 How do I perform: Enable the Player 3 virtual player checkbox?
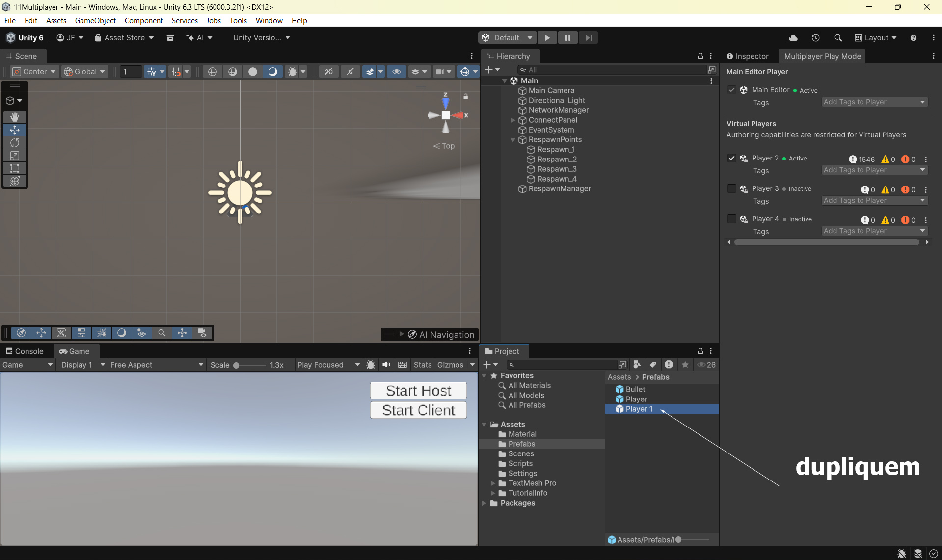pos(731,188)
